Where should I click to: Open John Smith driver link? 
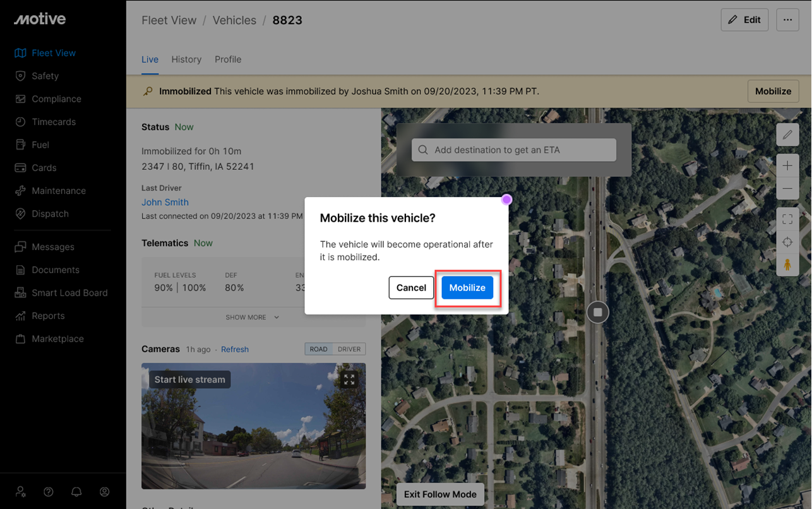tap(165, 202)
